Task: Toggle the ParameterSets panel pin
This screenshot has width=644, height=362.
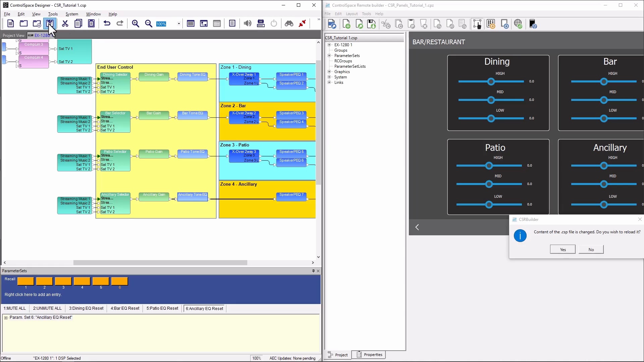Action: click(313, 271)
